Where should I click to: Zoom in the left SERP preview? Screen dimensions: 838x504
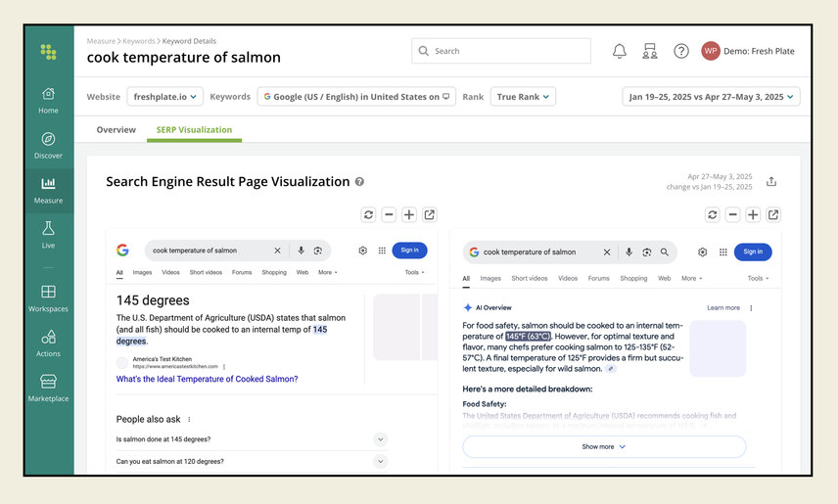coord(409,215)
